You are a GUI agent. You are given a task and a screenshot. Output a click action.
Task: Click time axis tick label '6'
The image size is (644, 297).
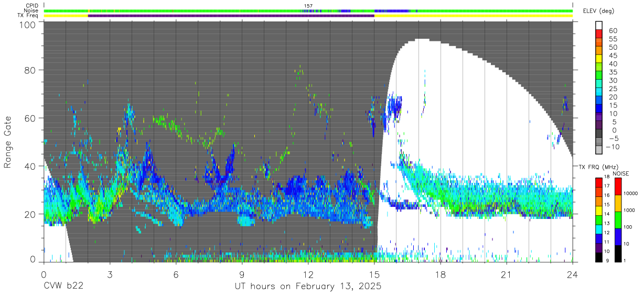pos(176,274)
